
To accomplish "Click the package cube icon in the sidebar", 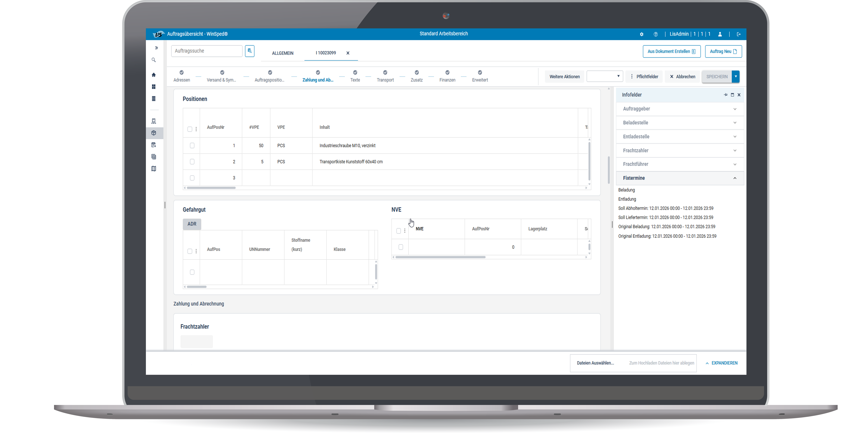I will point(154,133).
